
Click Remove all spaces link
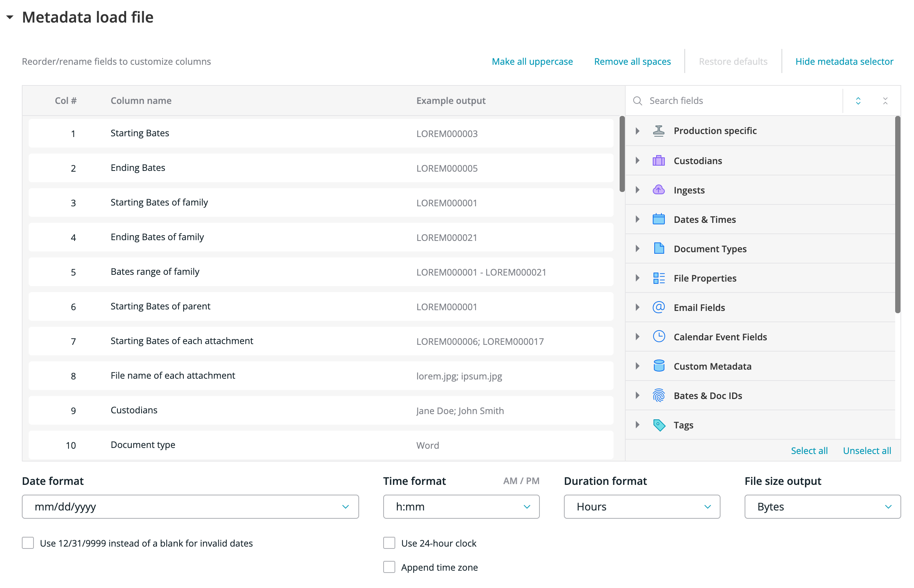point(632,61)
